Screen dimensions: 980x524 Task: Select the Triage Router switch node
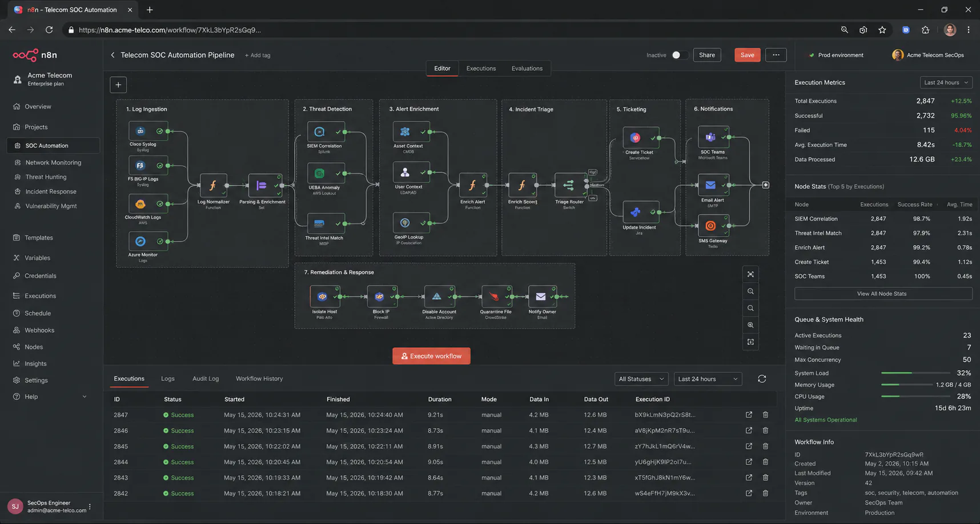[x=570, y=185]
